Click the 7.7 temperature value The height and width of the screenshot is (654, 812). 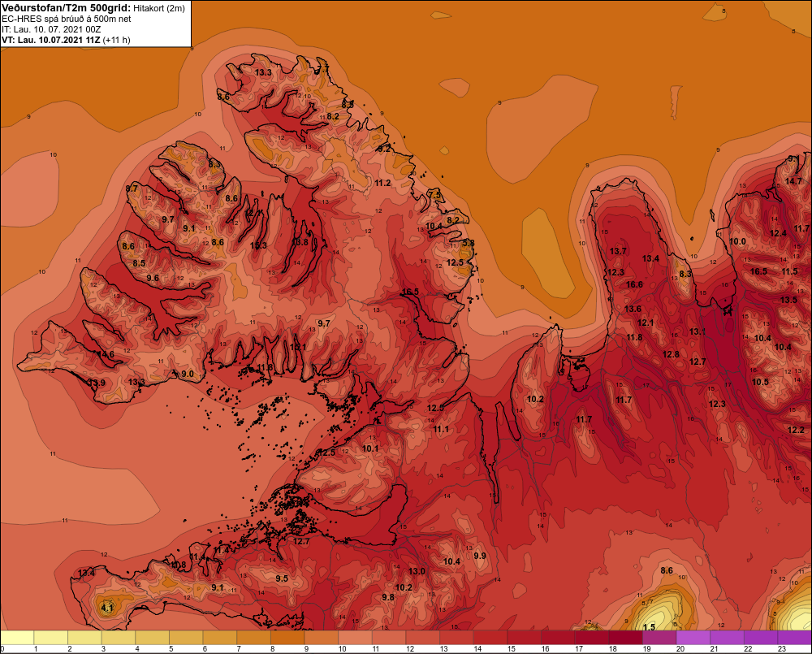pyautogui.click(x=322, y=69)
